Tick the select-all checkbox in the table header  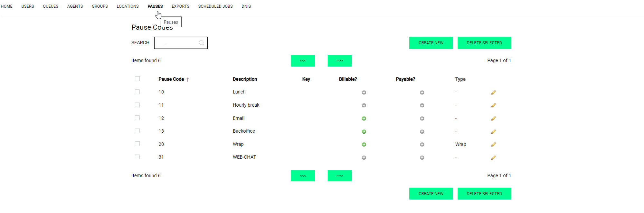(x=137, y=79)
